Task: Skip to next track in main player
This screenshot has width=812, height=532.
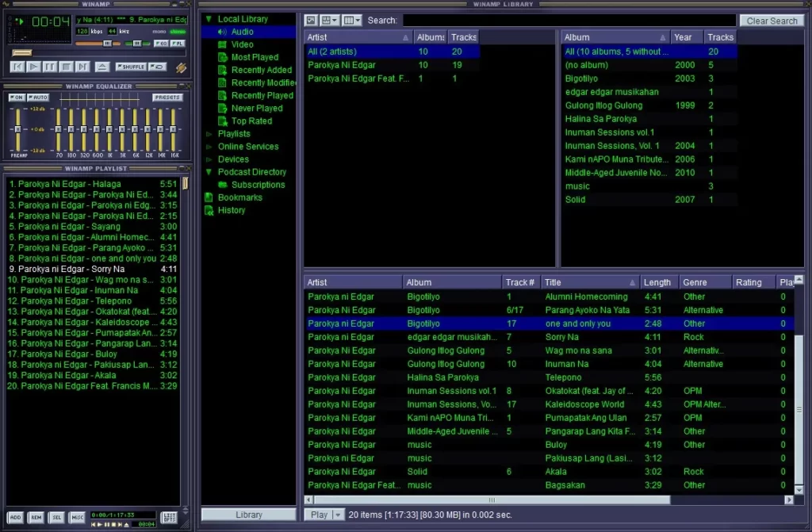Action: [x=82, y=67]
